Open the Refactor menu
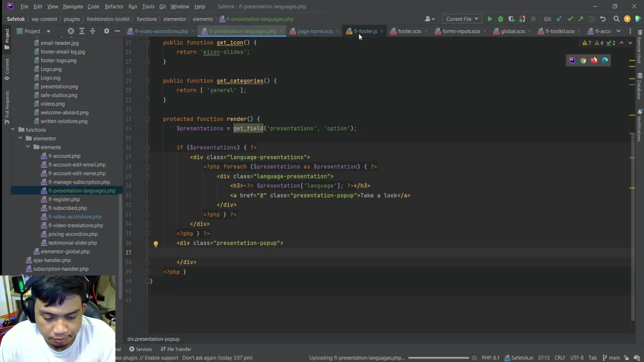 [114, 7]
